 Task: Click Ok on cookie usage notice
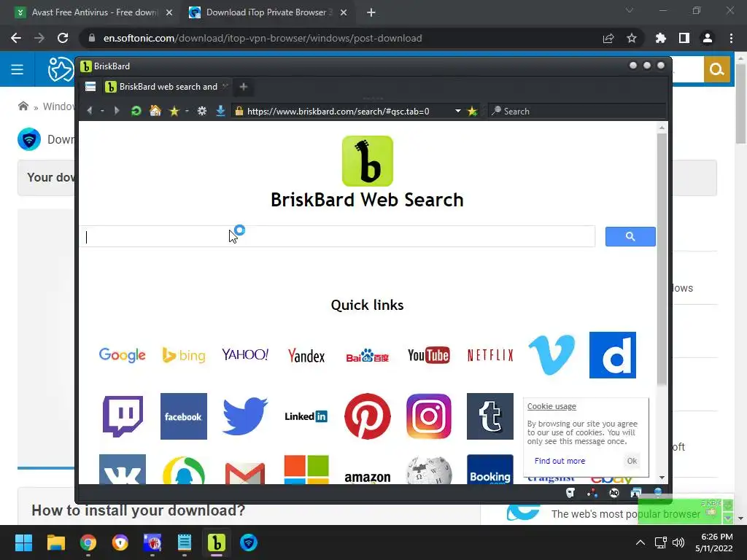pyautogui.click(x=632, y=461)
